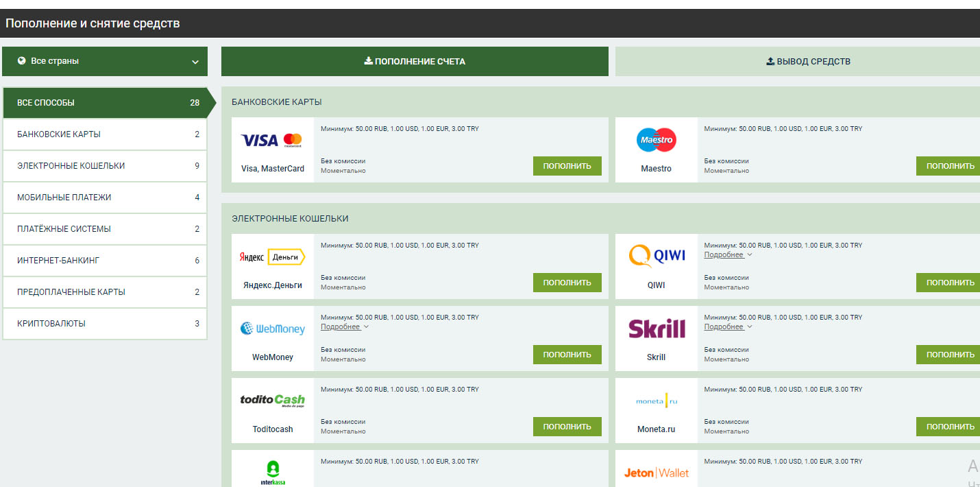Click the Maestro card logo

tap(656, 141)
